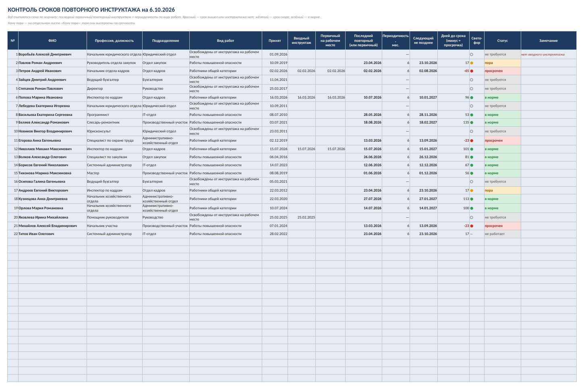Viewport: 584px width, 392px height.
Task: Click the 'Вид работ' column header
Action: pyautogui.click(x=226, y=41)
